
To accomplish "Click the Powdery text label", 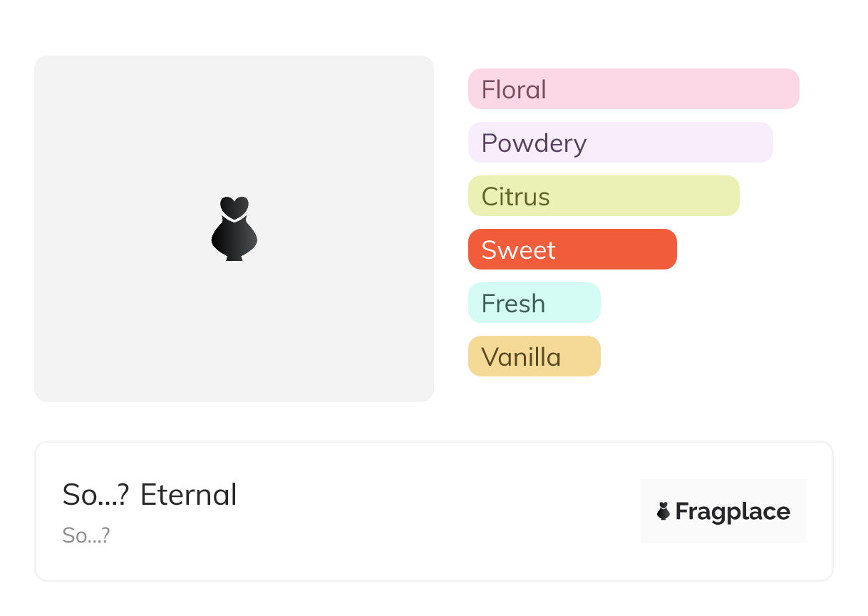I will pyautogui.click(x=534, y=144).
